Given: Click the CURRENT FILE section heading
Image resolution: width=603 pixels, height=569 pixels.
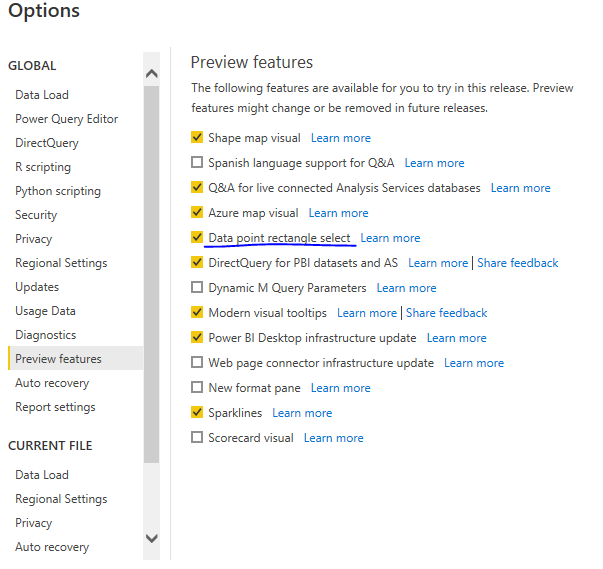Looking at the screenshot, I should (x=50, y=446).
